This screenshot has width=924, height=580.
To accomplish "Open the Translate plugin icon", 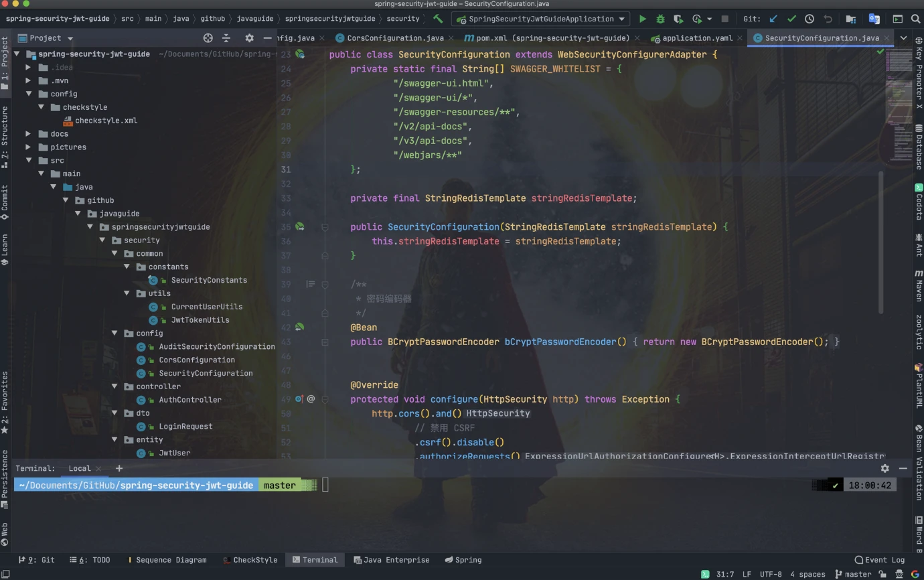I will point(874,19).
